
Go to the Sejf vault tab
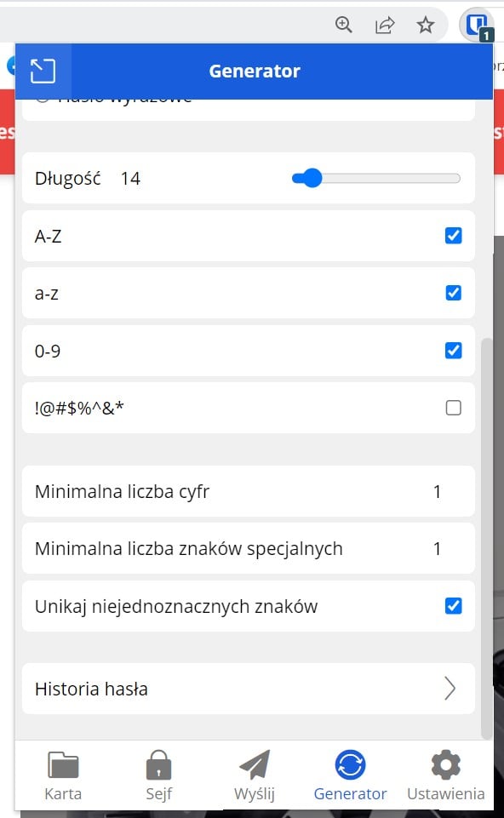tap(158, 775)
